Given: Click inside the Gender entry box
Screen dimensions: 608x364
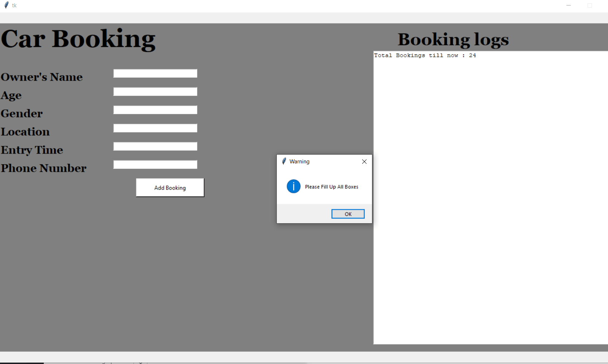Looking at the screenshot, I should pyautogui.click(x=155, y=110).
